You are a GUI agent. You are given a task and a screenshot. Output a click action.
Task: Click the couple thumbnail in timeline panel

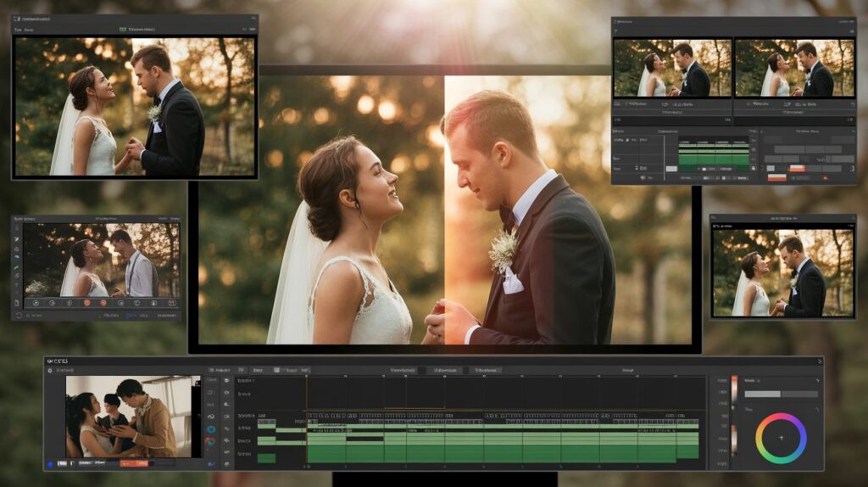click(x=130, y=417)
